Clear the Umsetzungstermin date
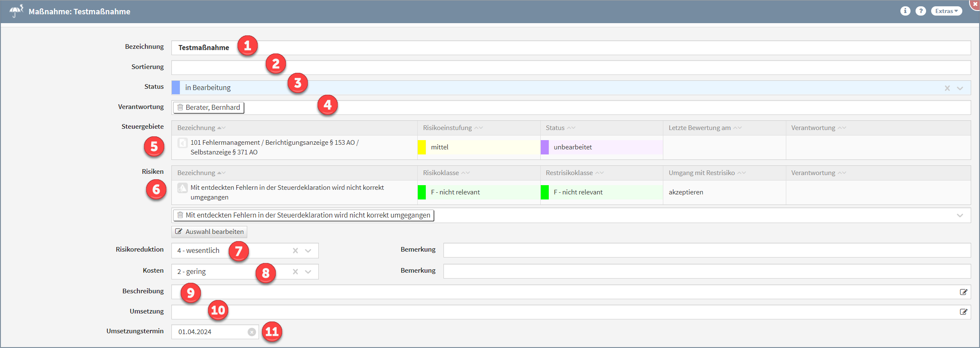 coord(251,332)
